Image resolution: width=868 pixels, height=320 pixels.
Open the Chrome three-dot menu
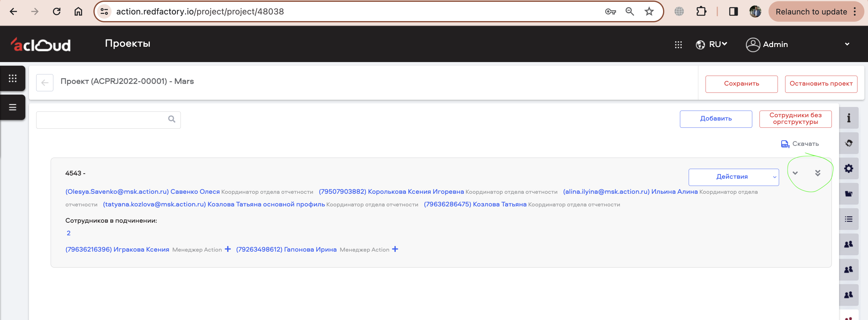tap(855, 11)
